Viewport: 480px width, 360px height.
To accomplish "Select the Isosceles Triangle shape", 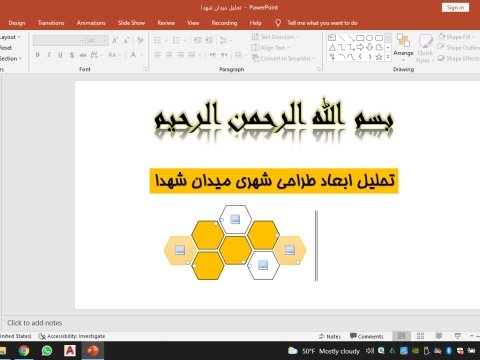I will (x=332, y=47).
